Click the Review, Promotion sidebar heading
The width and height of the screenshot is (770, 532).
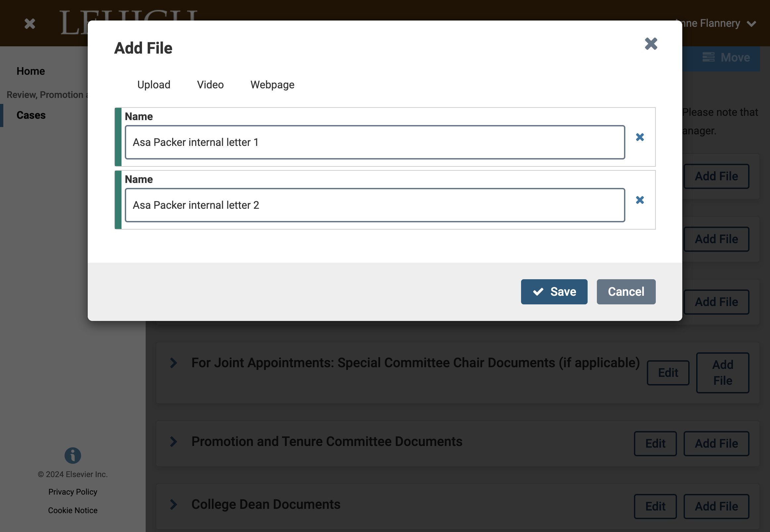point(47,95)
